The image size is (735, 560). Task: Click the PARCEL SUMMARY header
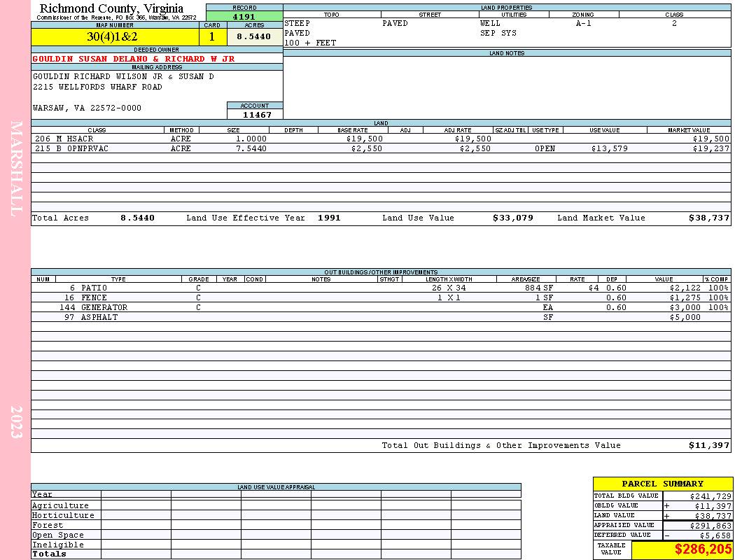pyautogui.click(x=663, y=484)
